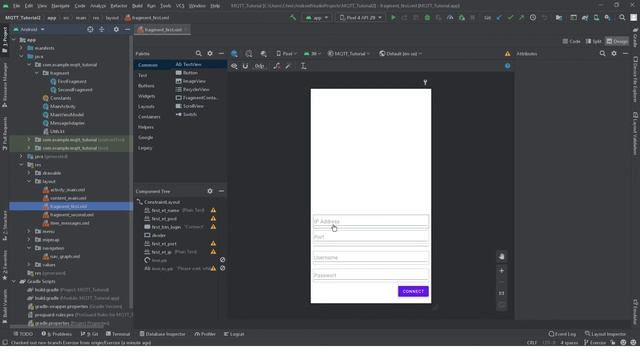Click the Scroll From Source target icon in Project panel
640x360 pixels.
90,29
